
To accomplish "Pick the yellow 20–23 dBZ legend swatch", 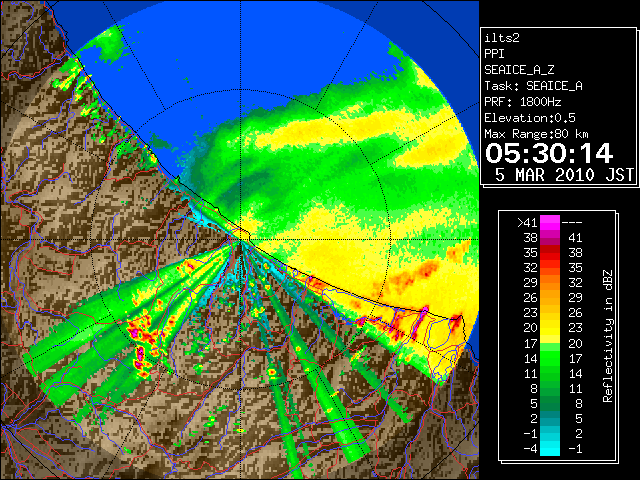I will coord(550,328).
